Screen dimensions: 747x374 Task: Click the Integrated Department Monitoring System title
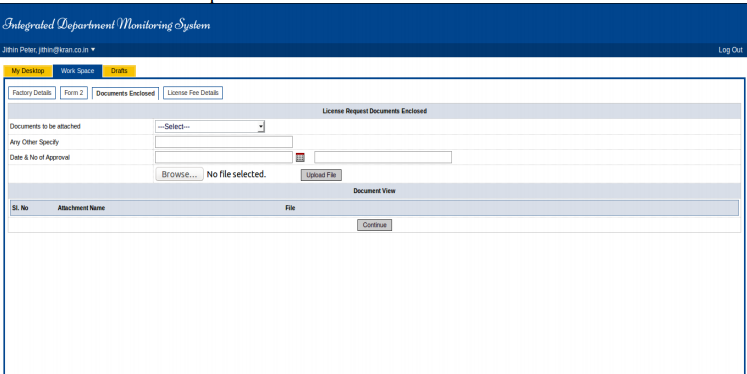(106, 24)
